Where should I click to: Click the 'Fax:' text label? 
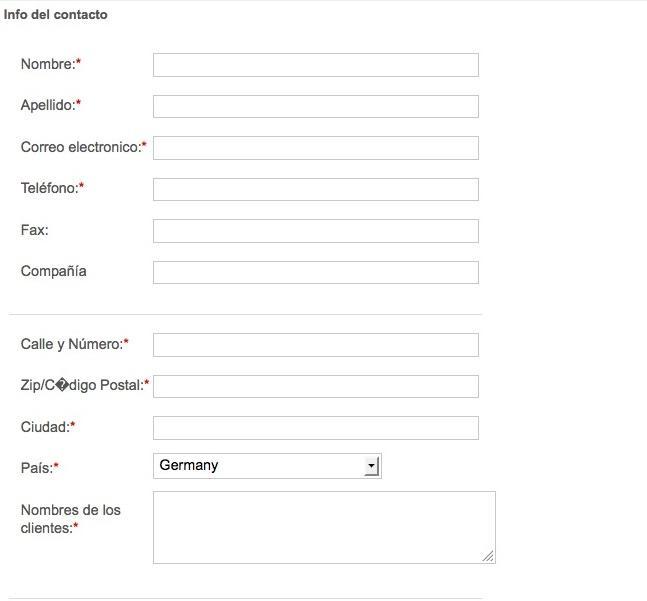coord(34,230)
